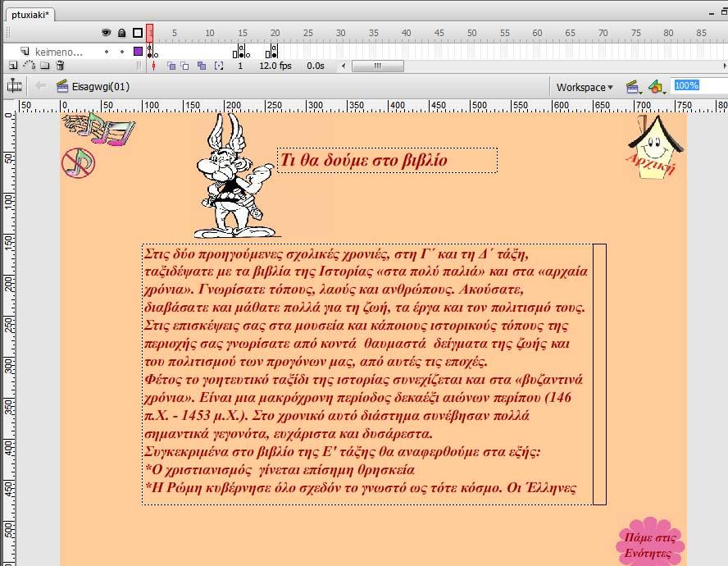Toggle visibility dot of keimeno layer
Image resolution: width=728 pixels, height=566 pixels.
click(x=107, y=52)
